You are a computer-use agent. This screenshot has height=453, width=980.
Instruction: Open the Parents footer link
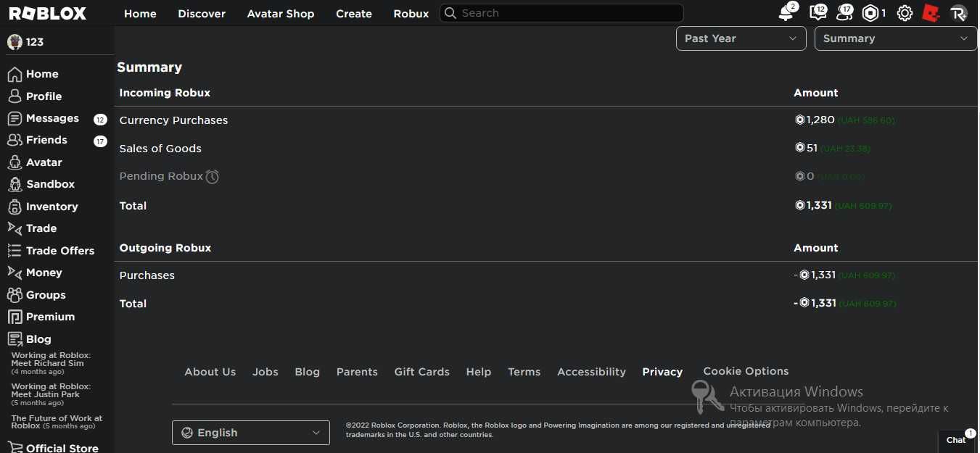point(357,372)
